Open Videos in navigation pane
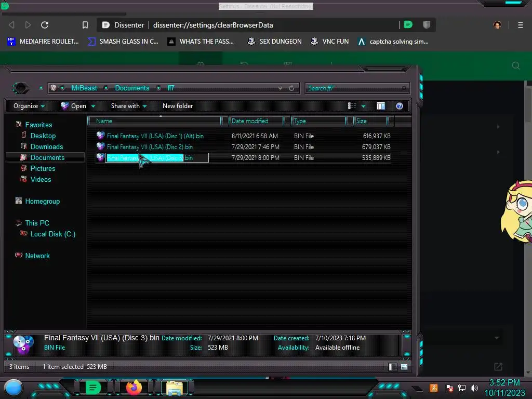 click(x=41, y=179)
